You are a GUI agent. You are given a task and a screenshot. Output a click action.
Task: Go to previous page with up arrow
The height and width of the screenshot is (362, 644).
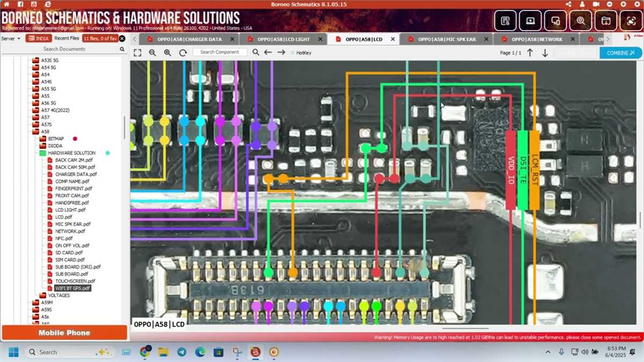click(x=530, y=53)
